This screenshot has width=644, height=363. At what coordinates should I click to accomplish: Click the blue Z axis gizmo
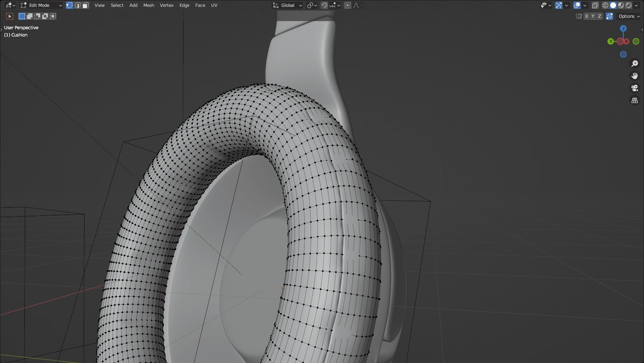tap(623, 28)
